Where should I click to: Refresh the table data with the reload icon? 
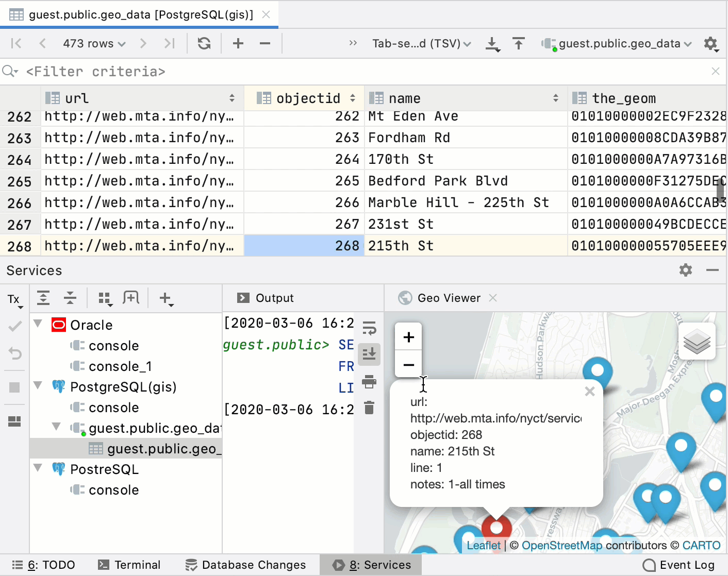tap(204, 43)
